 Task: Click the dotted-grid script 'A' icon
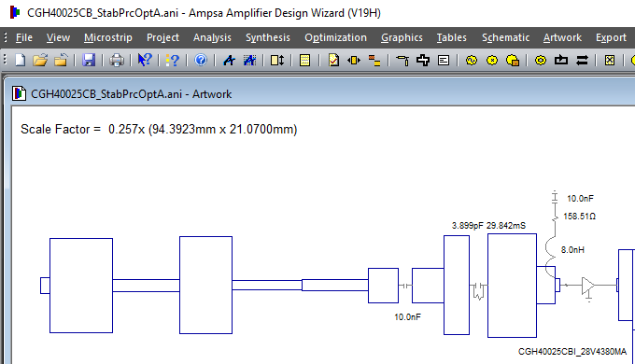[x=249, y=61]
